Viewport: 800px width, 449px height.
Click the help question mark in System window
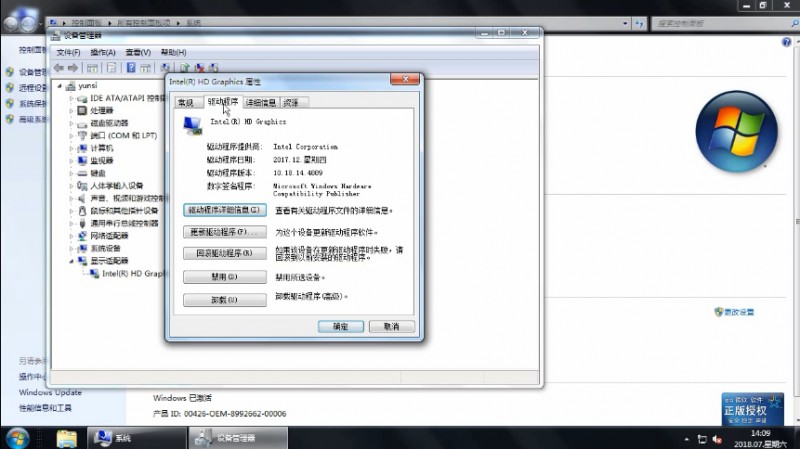click(786, 42)
